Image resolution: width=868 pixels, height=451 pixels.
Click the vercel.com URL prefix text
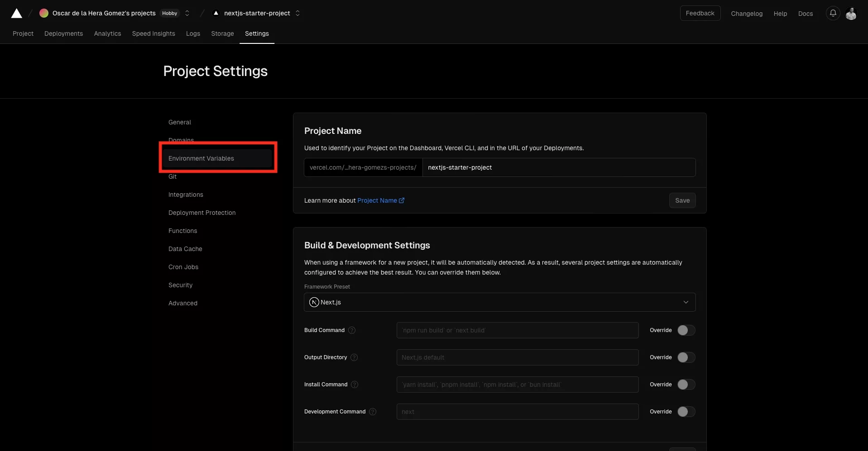click(x=363, y=167)
